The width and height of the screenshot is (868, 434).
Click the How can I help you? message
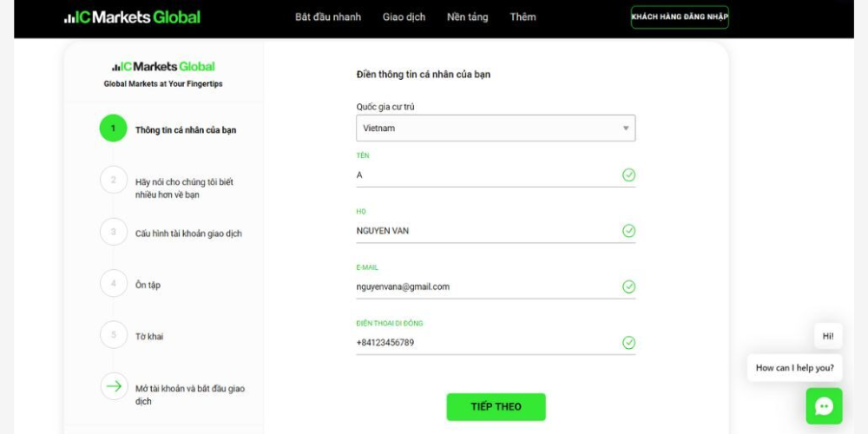click(794, 367)
